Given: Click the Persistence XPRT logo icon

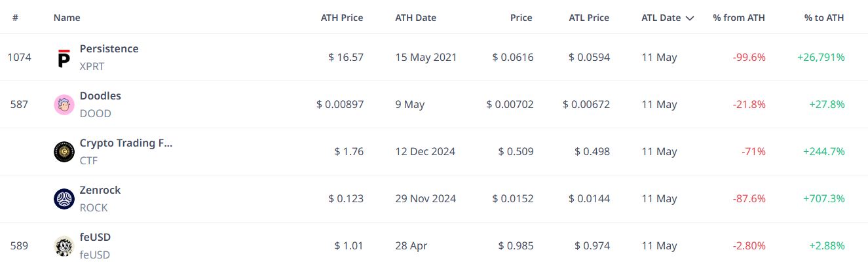Looking at the screenshot, I should pyautogui.click(x=64, y=58).
